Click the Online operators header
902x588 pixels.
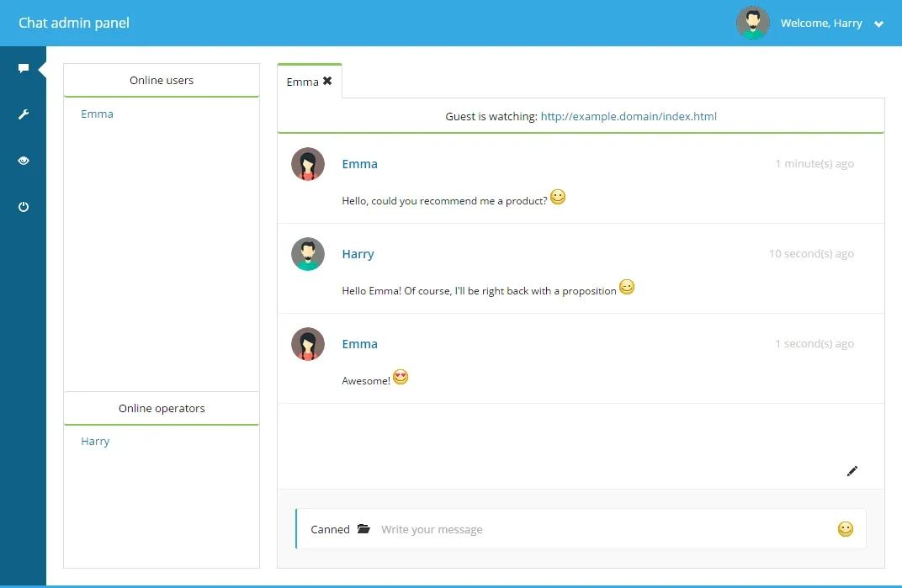pos(162,409)
